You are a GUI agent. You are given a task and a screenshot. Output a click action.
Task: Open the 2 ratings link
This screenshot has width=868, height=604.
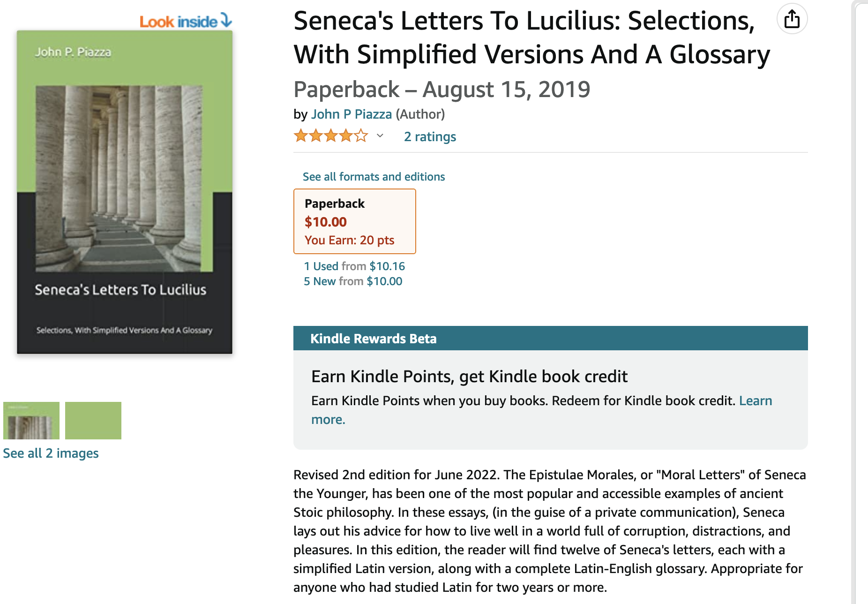click(430, 136)
